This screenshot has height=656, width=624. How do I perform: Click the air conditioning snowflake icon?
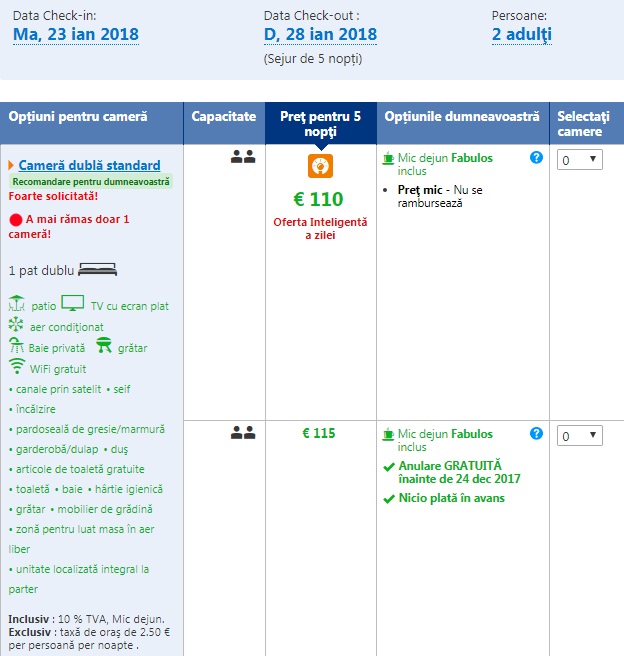16,325
